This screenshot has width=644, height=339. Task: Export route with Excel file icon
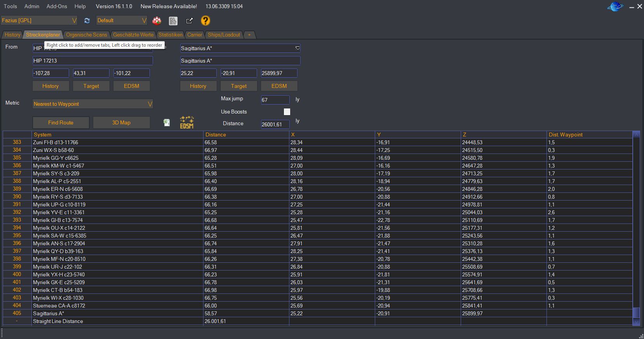pos(167,123)
